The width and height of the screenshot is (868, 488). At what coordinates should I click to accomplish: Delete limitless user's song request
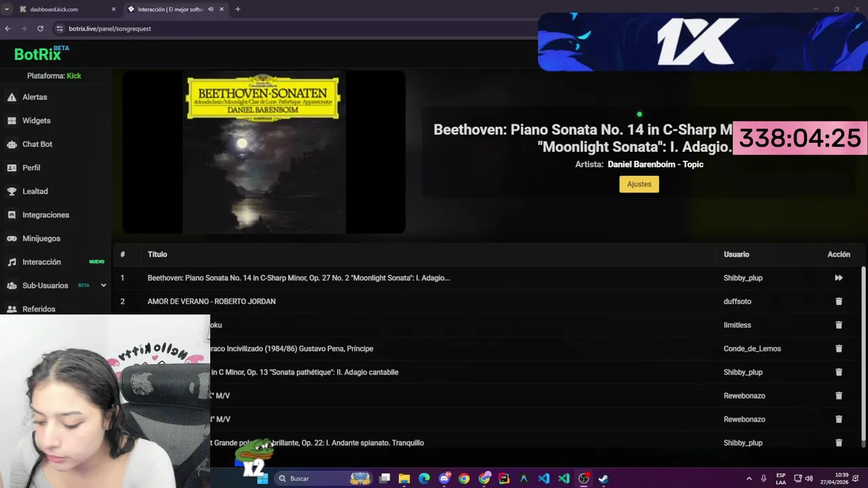[x=839, y=325]
